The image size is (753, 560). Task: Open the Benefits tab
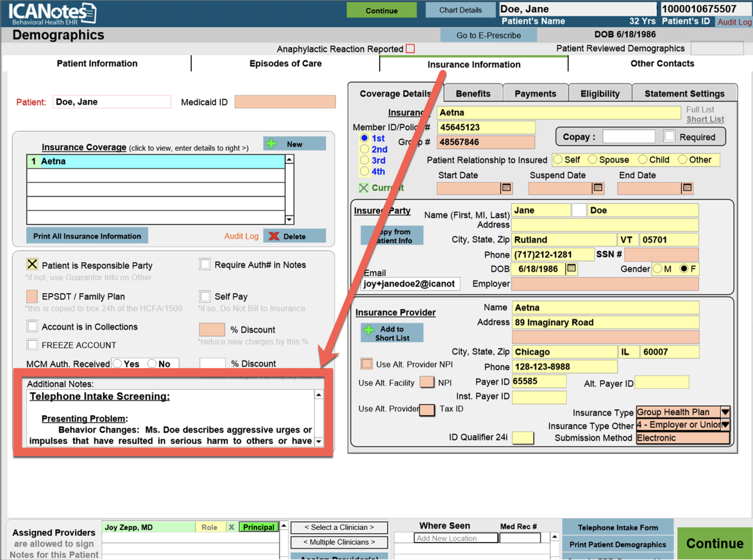[x=473, y=94]
